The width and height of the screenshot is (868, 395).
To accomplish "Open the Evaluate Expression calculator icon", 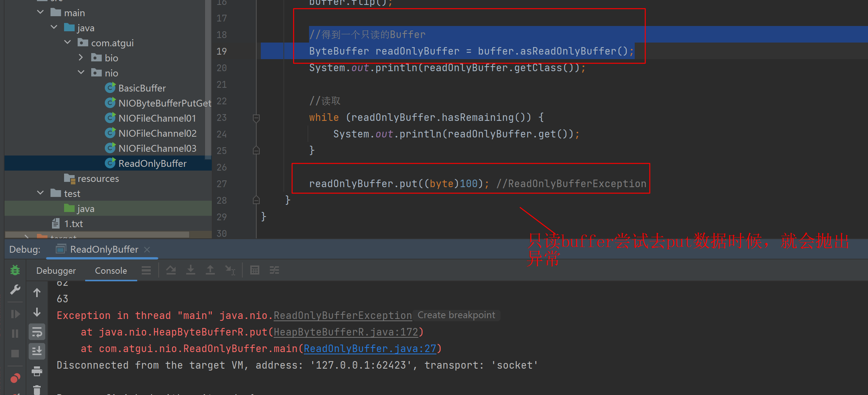I will click(x=255, y=270).
